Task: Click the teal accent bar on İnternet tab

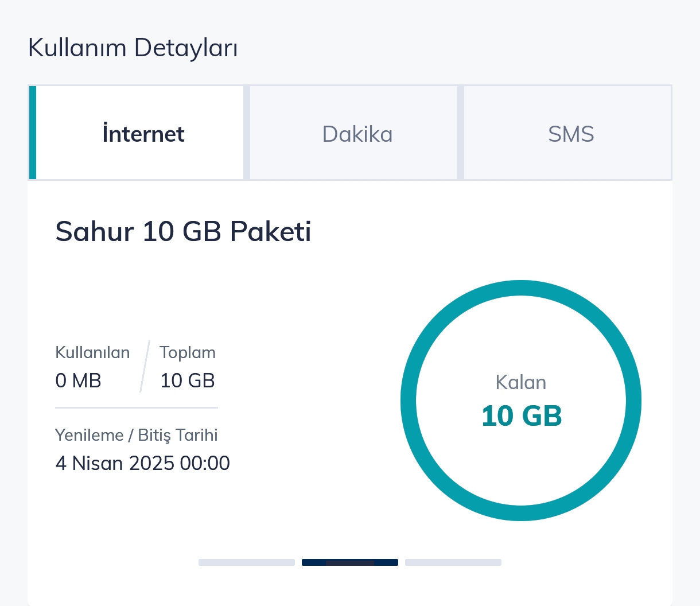Action: 33,133
